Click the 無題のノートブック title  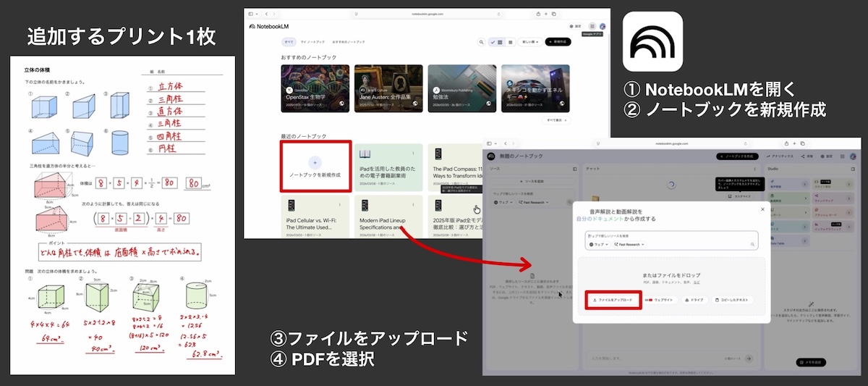pyautogui.click(x=521, y=156)
